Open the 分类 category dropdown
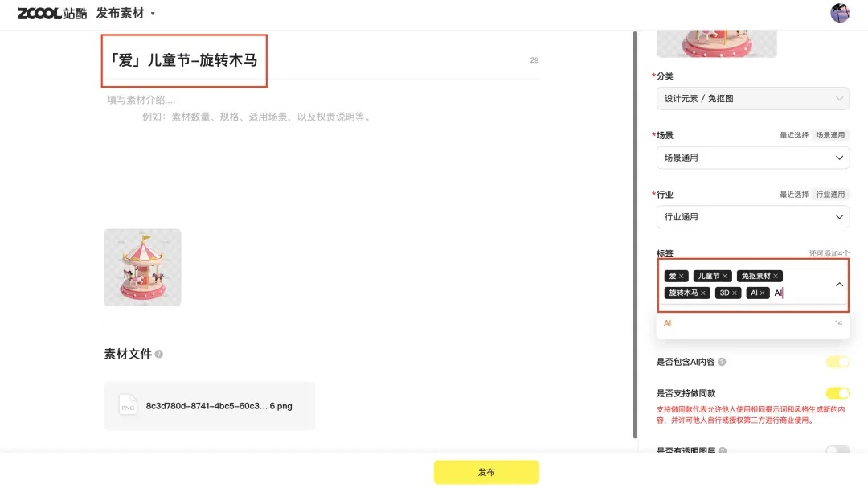The width and height of the screenshot is (868, 488). pyautogui.click(x=752, y=98)
